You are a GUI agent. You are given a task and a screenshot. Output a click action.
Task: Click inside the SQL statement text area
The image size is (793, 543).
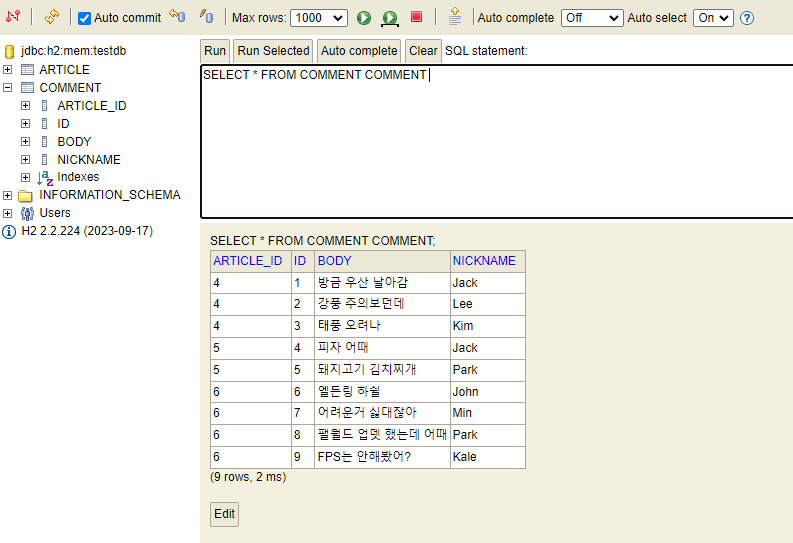coord(497,142)
